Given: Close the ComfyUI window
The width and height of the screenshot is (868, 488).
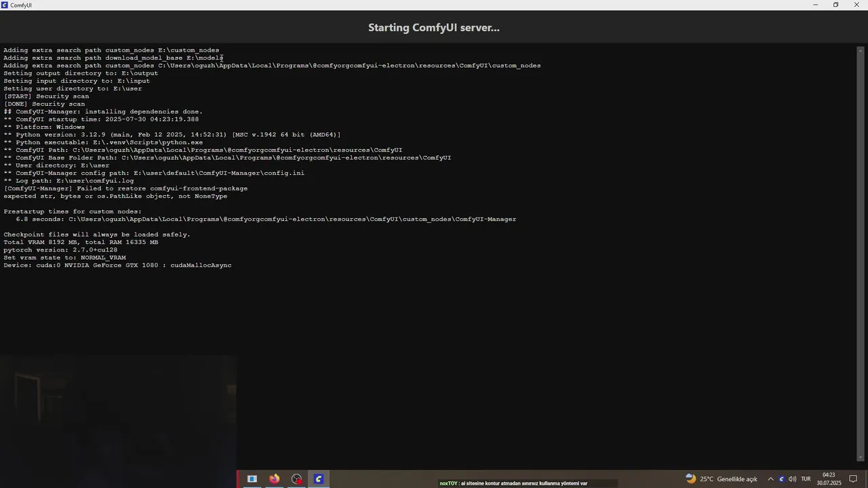Looking at the screenshot, I should tap(857, 5).
